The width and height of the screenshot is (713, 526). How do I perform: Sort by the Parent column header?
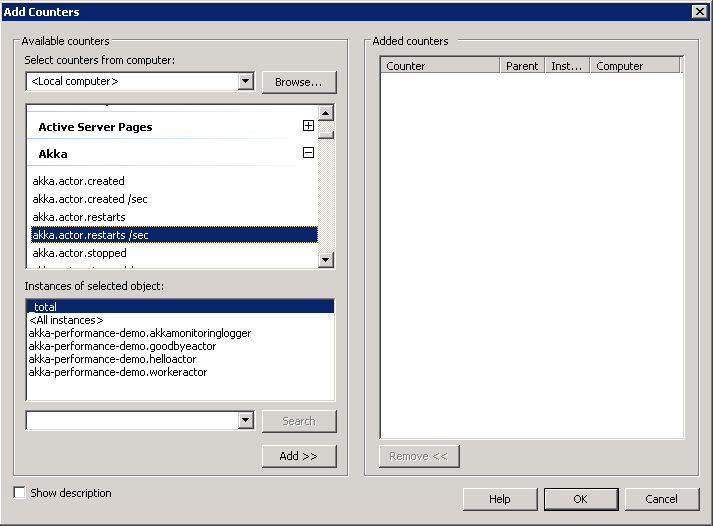coord(522,65)
